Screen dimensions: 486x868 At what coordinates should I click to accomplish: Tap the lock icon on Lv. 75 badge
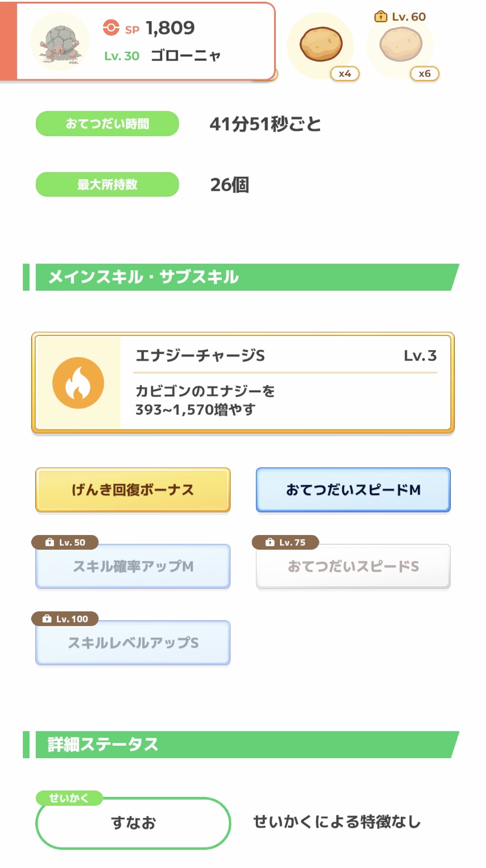[x=270, y=542]
